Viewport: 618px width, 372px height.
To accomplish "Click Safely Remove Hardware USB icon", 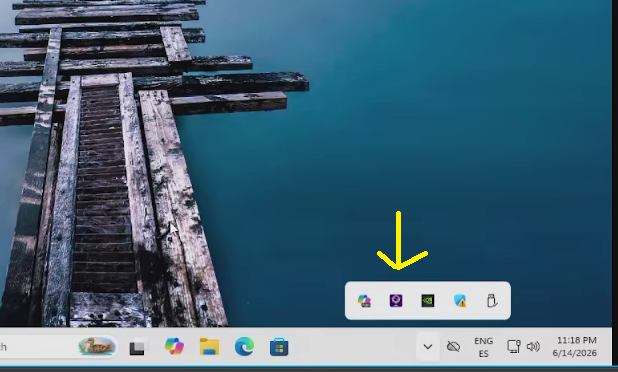I will coord(492,301).
